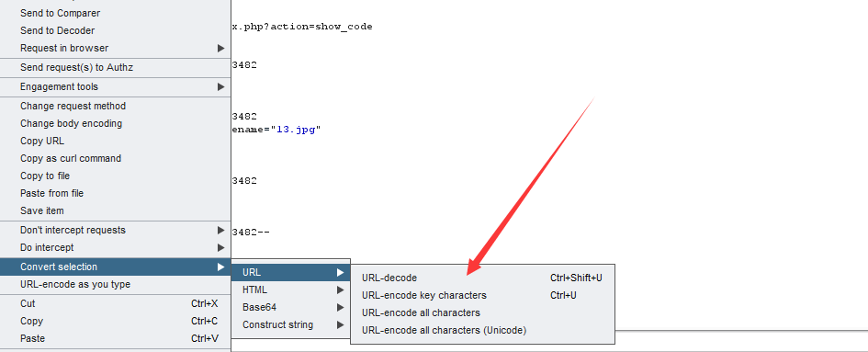Image resolution: width=868 pixels, height=352 pixels.
Task: Select Paste from file entry
Action: pos(115,193)
